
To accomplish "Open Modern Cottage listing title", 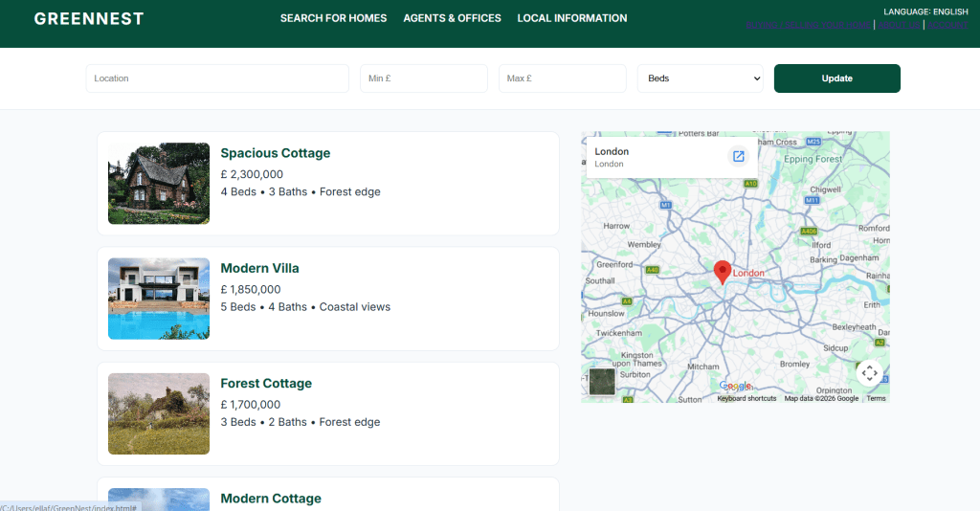I will [x=271, y=498].
